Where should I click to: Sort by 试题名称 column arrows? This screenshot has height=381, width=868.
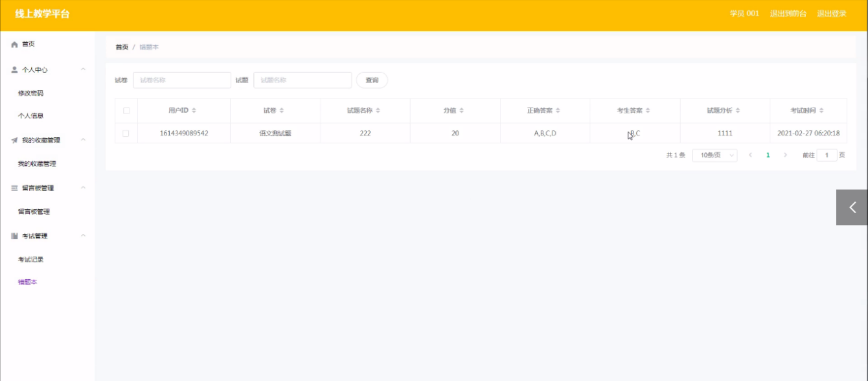(378, 111)
